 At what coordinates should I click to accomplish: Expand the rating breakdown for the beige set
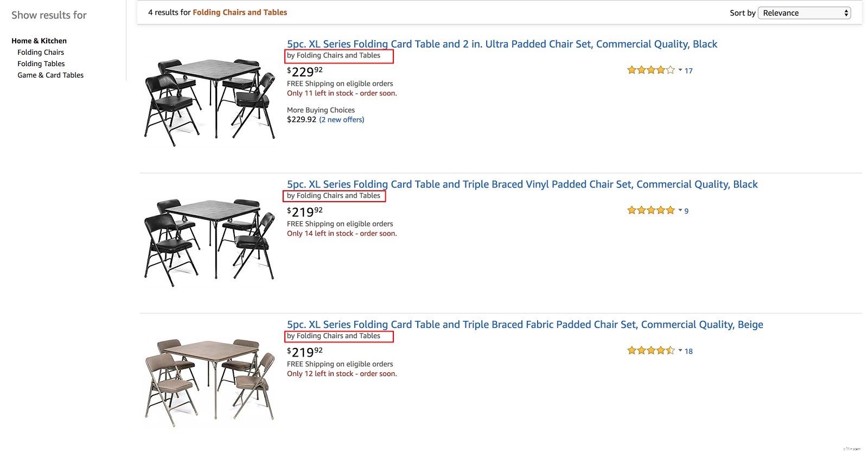680,351
